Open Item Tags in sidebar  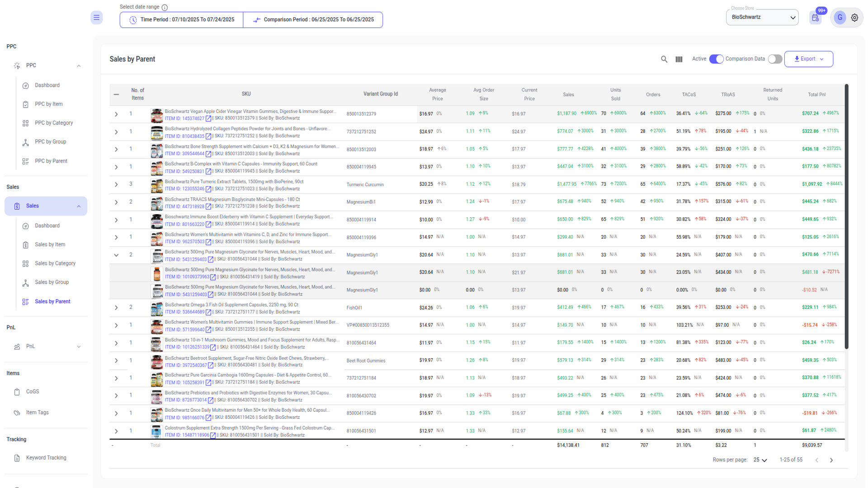point(37,413)
